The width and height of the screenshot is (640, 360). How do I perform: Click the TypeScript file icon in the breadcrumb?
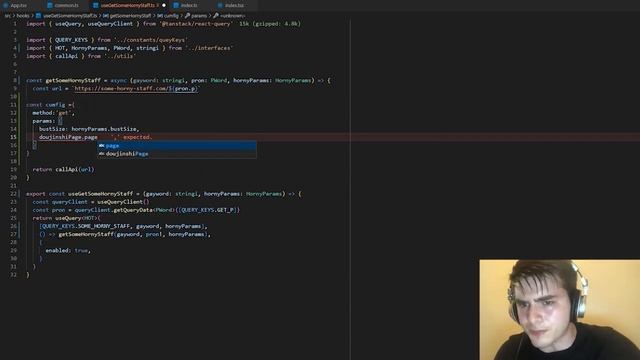click(x=39, y=16)
